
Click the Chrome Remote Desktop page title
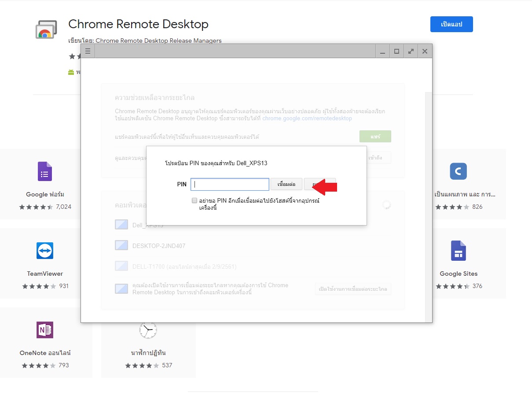pos(138,24)
